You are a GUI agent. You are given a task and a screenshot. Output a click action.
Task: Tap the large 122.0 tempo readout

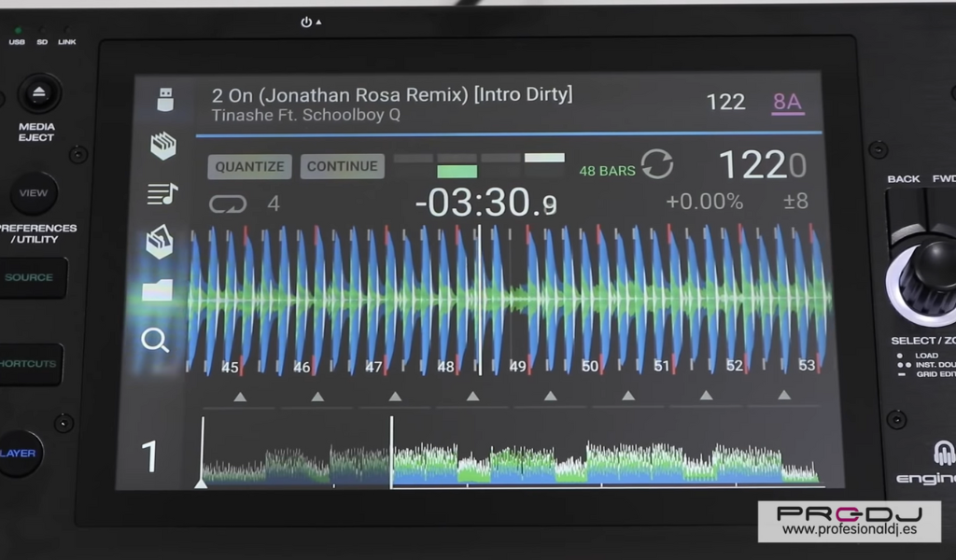pyautogui.click(x=763, y=164)
